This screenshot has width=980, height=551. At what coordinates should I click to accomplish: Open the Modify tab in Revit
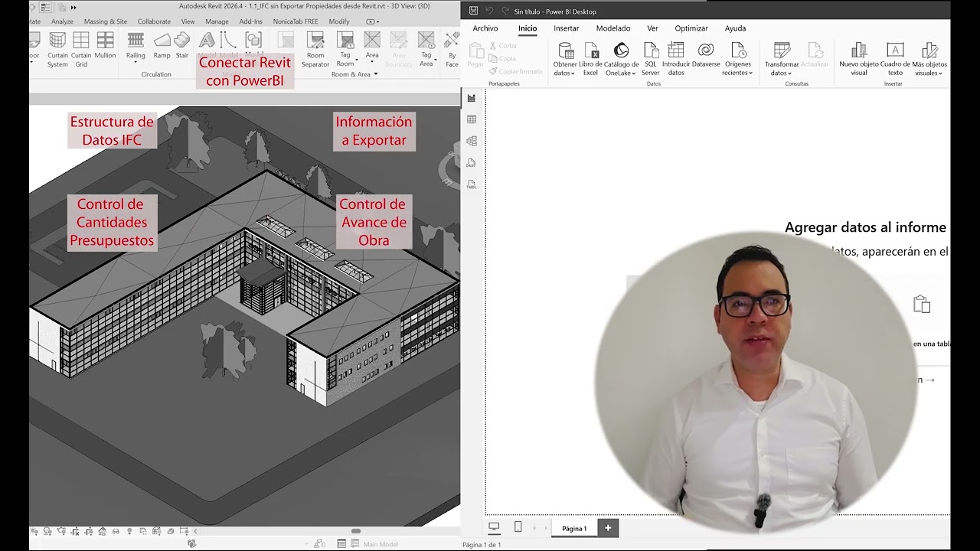[x=339, y=21]
